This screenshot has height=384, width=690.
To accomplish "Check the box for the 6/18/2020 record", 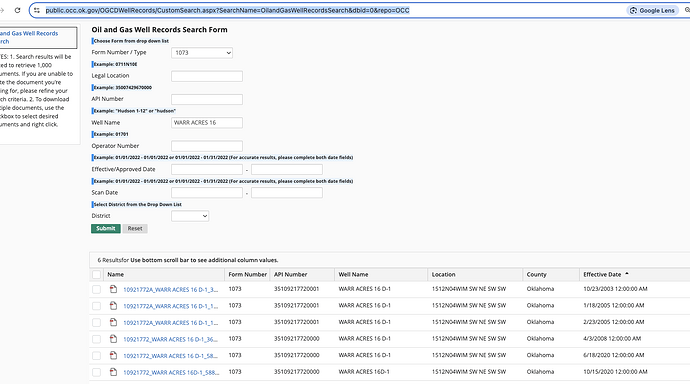I will click(x=96, y=355).
